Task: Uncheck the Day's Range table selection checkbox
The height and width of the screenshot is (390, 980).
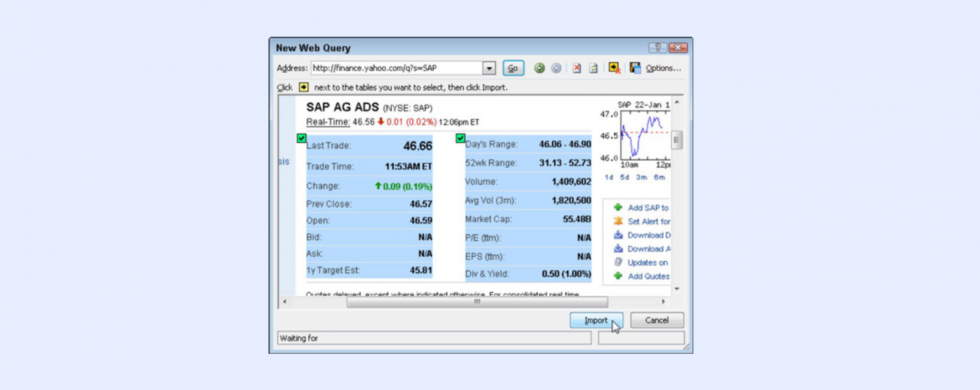Action: [x=460, y=138]
